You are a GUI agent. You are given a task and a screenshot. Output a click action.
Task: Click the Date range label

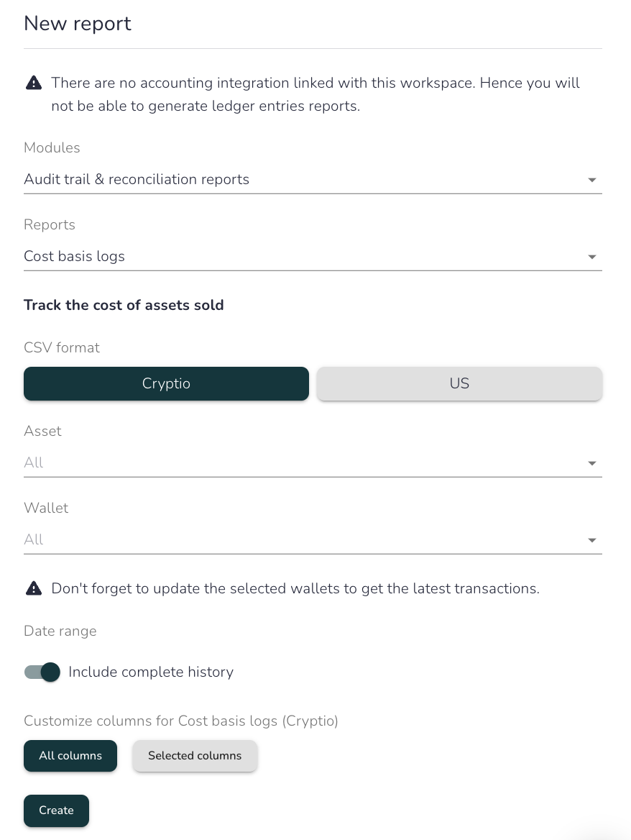click(x=60, y=631)
